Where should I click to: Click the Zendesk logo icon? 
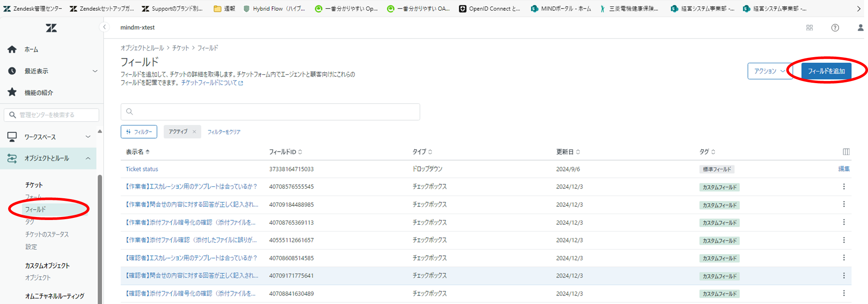(51, 28)
